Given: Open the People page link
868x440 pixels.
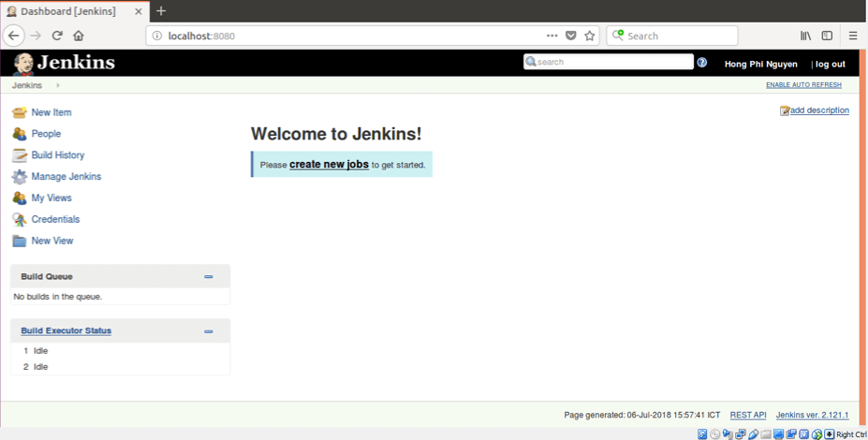Looking at the screenshot, I should point(46,134).
